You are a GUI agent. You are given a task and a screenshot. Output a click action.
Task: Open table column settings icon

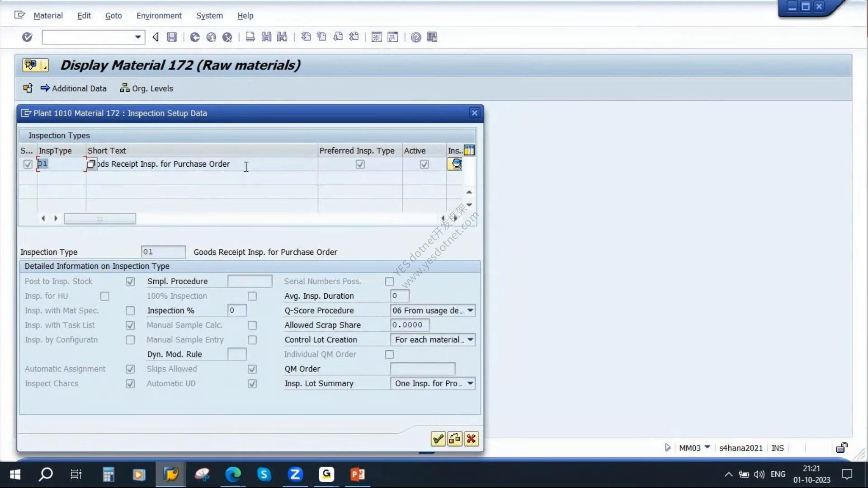pyautogui.click(x=469, y=150)
